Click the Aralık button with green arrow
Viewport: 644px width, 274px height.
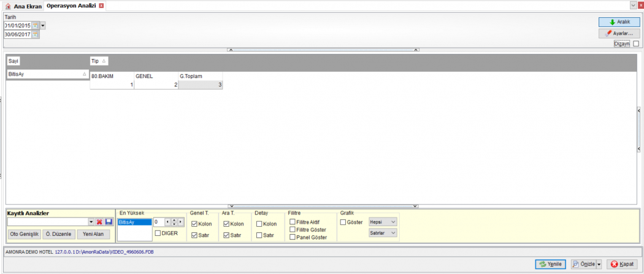pos(619,22)
